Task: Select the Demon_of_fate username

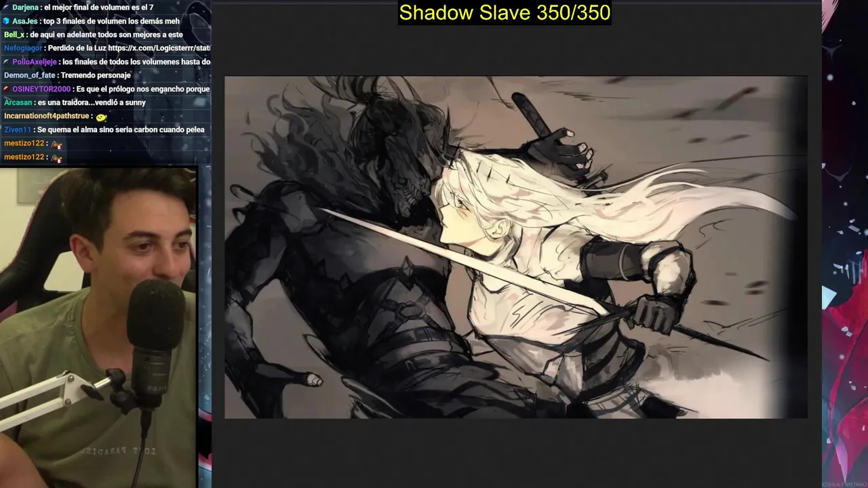Action: point(29,75)
